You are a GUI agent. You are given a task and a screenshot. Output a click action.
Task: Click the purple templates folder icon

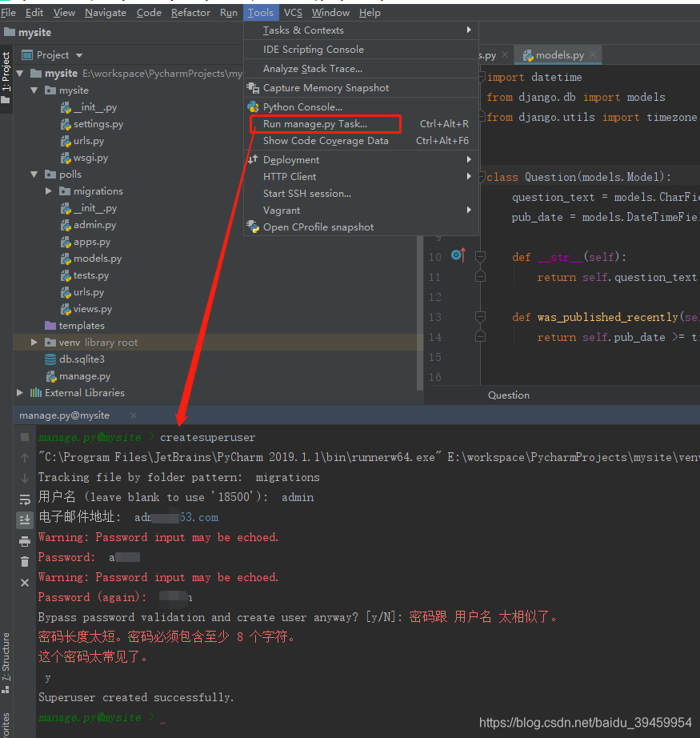click(x=50, y=325)
